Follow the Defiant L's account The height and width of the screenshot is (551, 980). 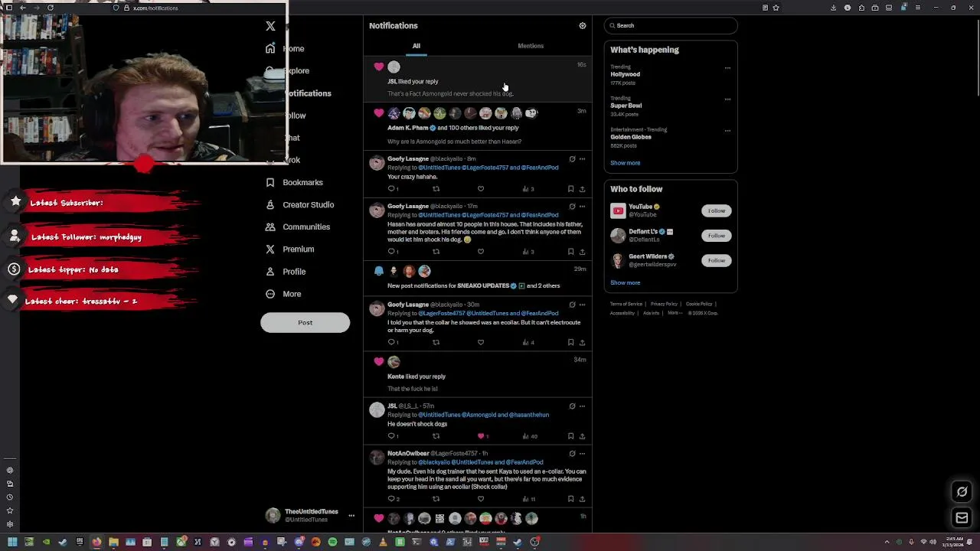click(x=716, y=236)
